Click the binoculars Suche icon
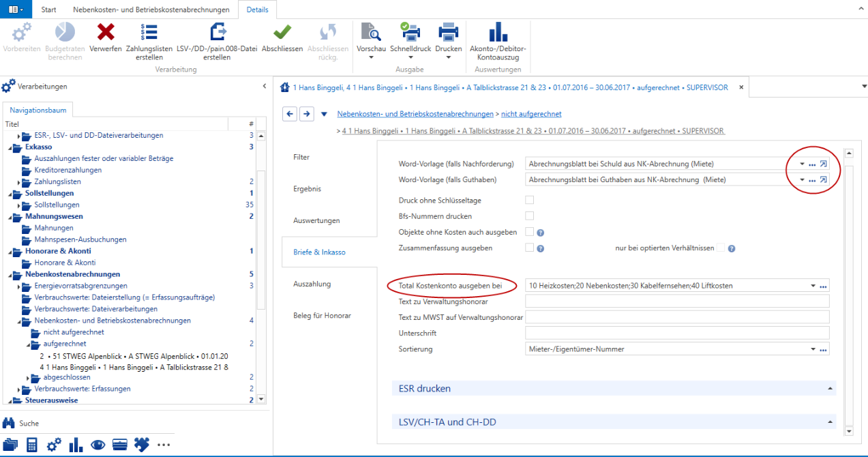Image resolution: width=868 pixels, height=457 pixels. tap(9, 423)
